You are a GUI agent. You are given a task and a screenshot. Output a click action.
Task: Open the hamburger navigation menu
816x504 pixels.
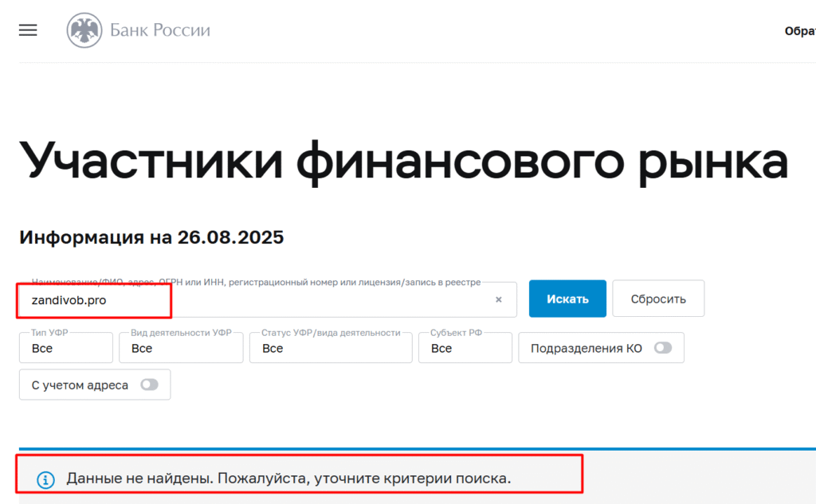click(28, 30)
